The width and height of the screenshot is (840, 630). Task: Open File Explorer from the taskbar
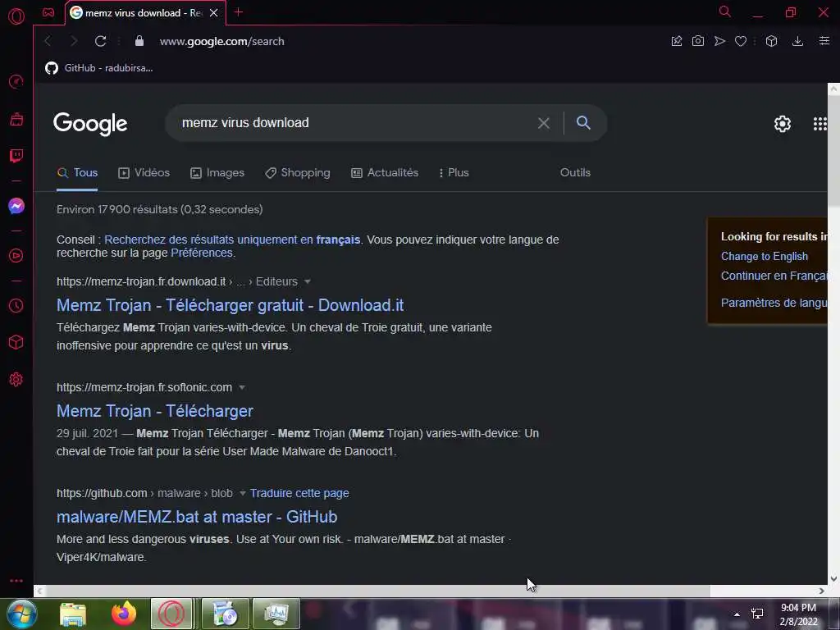click(73, 614)
